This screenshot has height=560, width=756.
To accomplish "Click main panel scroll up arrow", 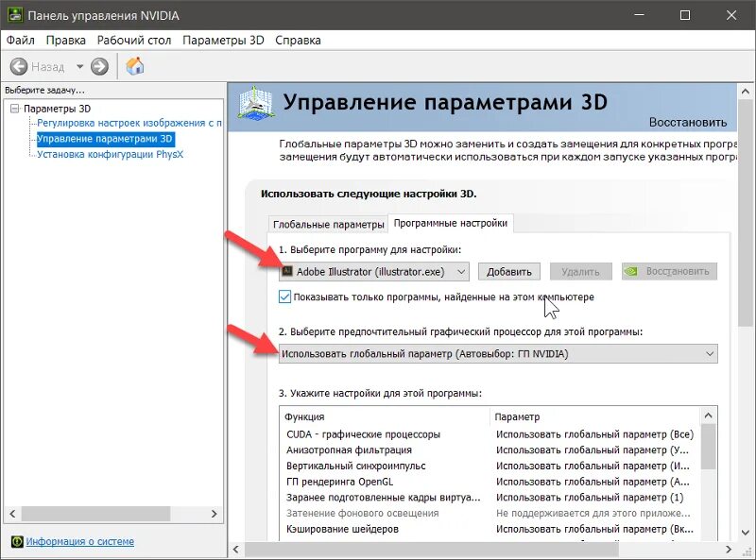I will click(745, 91).
